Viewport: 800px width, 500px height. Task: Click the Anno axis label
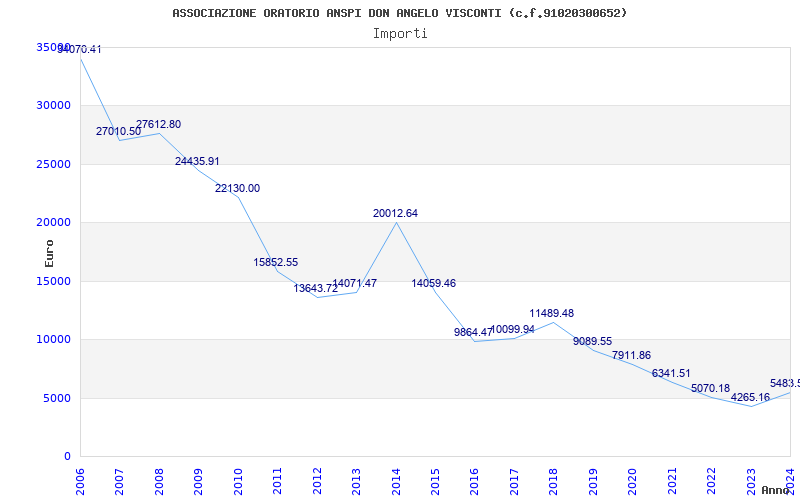pyautogui.click(x=776, y=490)
